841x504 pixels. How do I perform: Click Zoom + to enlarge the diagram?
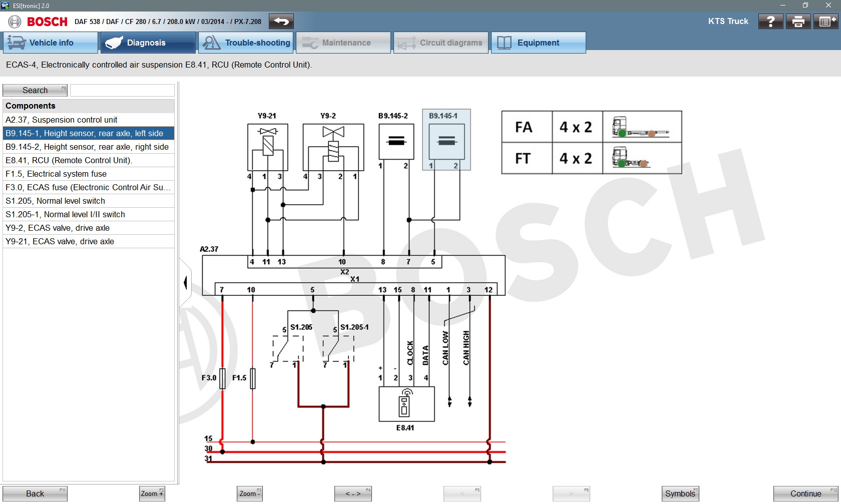(151, 493)
